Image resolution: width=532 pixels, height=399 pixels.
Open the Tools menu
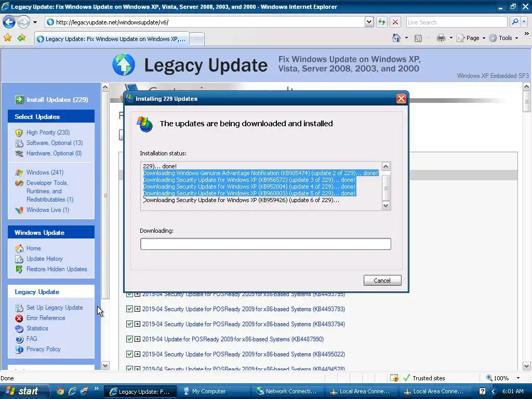(504, 38)
